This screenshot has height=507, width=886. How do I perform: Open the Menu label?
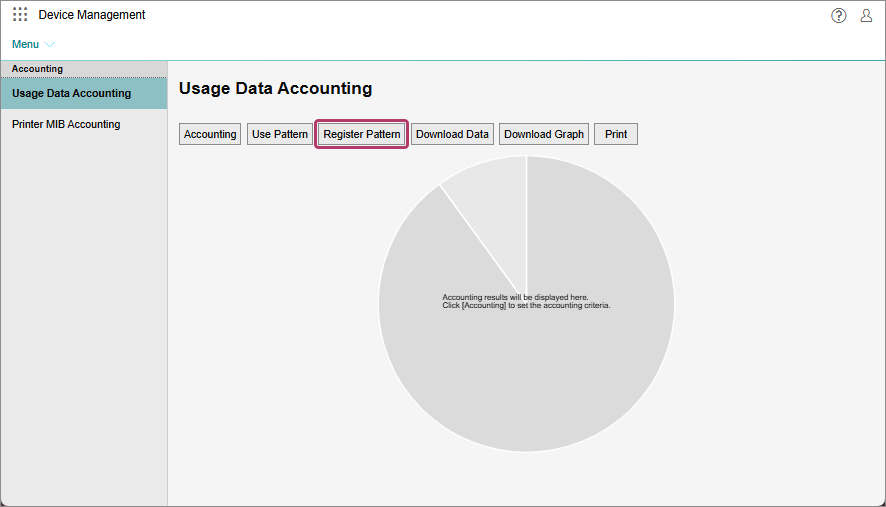(25, 45)
